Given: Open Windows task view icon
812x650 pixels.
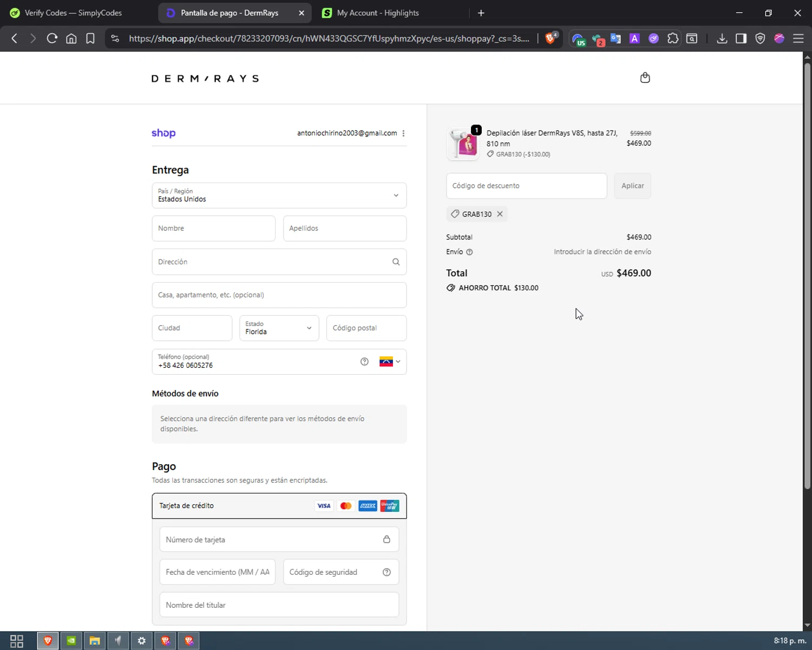Looking at the screenshot, I should tap(17, 641).
